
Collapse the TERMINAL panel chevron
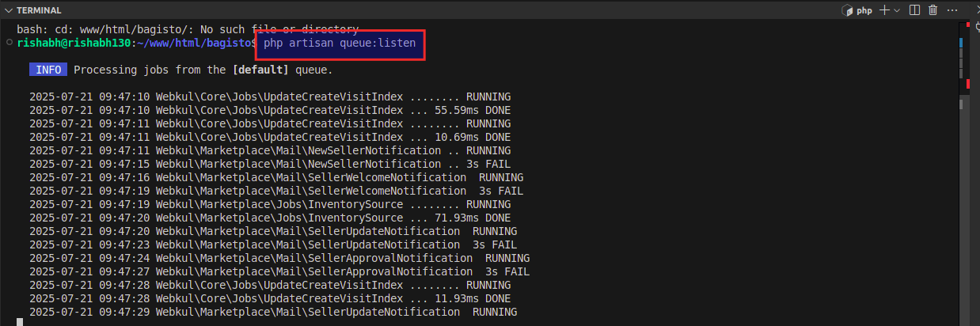(x=9, y=10)
